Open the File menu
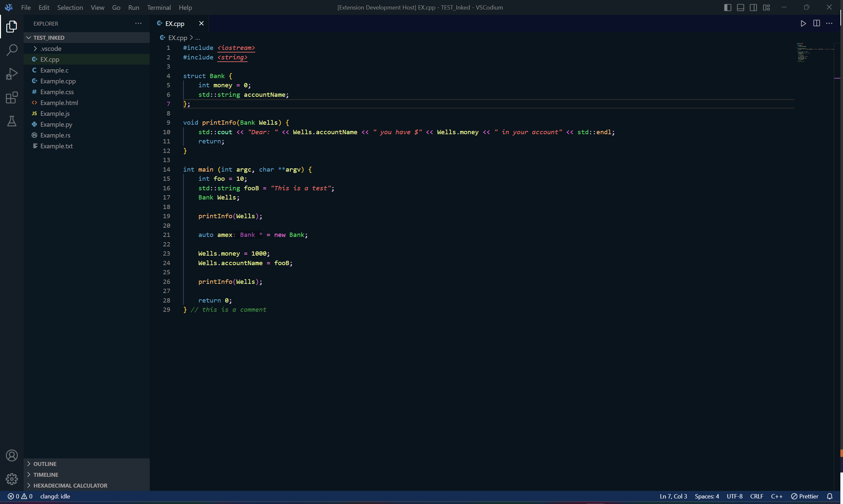The height and width of the screenshot is (504, 843). (26, 8)
